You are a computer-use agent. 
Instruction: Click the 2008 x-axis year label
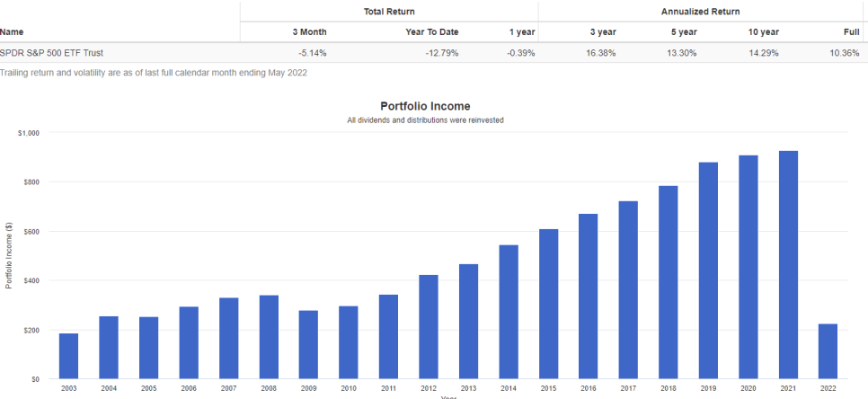[x=269, y=390]
